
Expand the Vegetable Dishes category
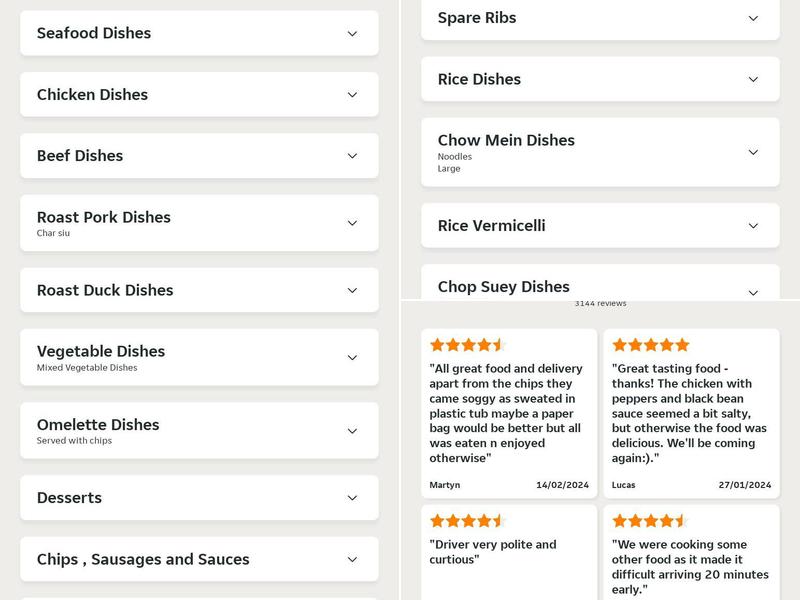pos(199,357)
